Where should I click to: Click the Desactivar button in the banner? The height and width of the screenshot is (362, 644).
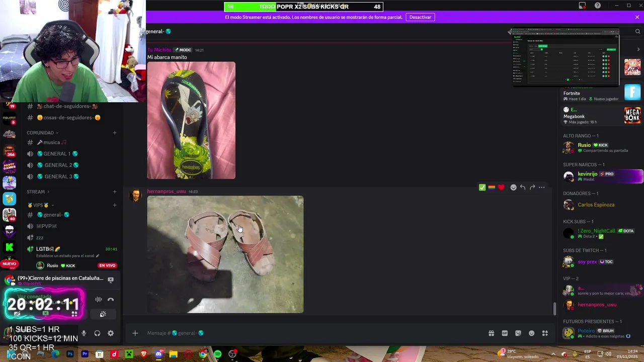(420, 17)
